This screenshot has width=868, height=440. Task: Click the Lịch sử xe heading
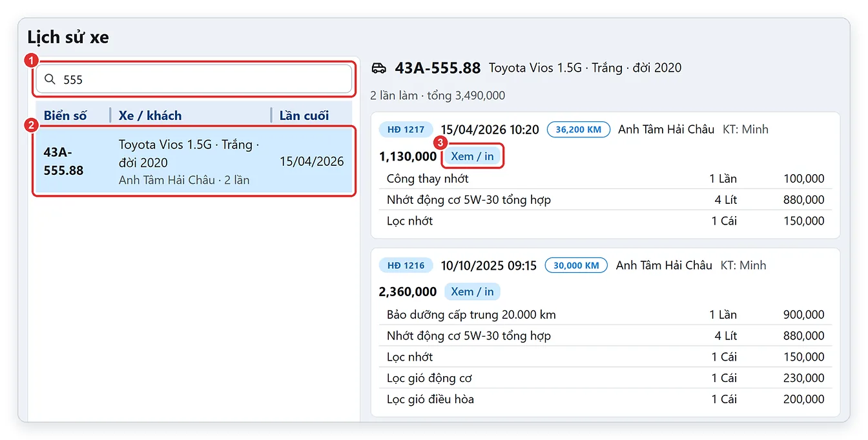point(68,37)
